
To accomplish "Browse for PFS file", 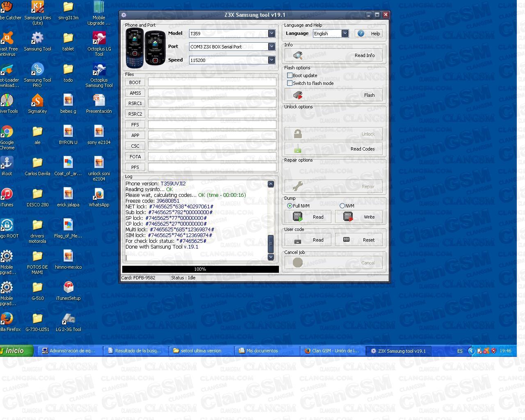I will (135, 168).
